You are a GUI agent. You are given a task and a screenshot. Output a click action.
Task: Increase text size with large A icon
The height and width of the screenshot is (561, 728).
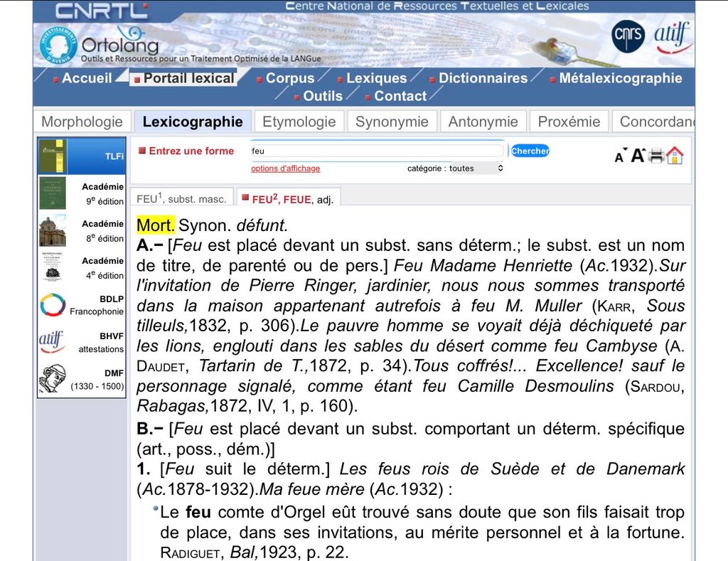(638, 155)
